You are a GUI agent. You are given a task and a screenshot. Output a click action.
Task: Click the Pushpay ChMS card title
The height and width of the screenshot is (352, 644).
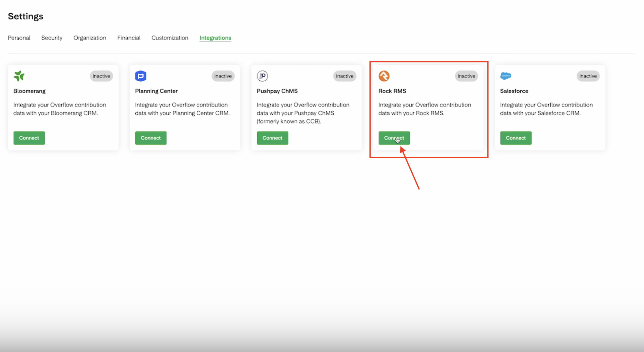[277, 91]
